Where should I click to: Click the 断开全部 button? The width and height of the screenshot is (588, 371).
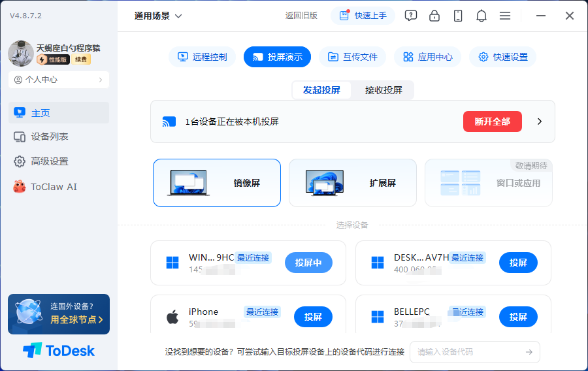pos(493,121)
